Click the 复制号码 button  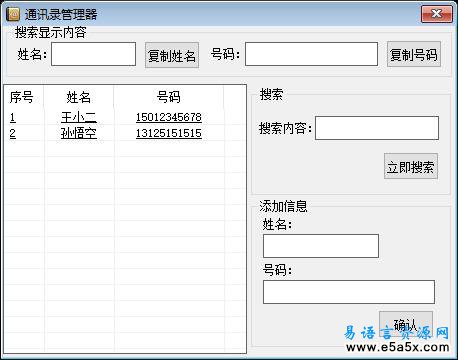[414, 54]
